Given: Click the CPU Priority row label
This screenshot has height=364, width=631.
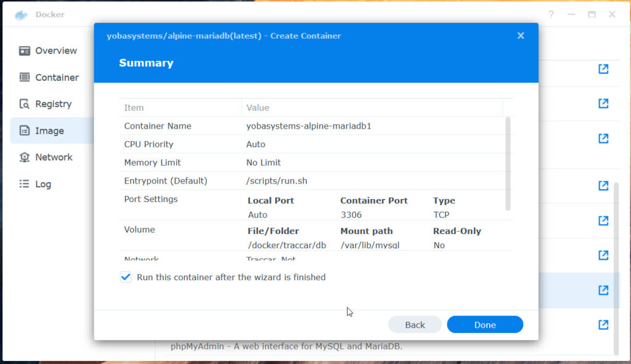Looking at the screenshot, I should pos(149,144).
